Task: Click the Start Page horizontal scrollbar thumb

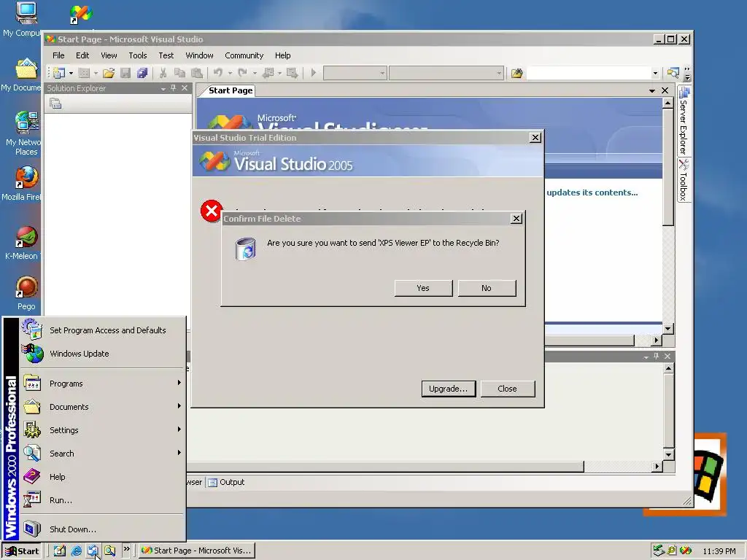Action: tap(589, 340)
